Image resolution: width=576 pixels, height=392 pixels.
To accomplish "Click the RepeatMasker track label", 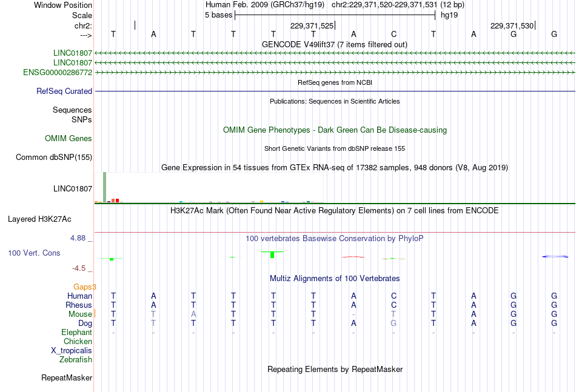I will [x=67, y=377].
